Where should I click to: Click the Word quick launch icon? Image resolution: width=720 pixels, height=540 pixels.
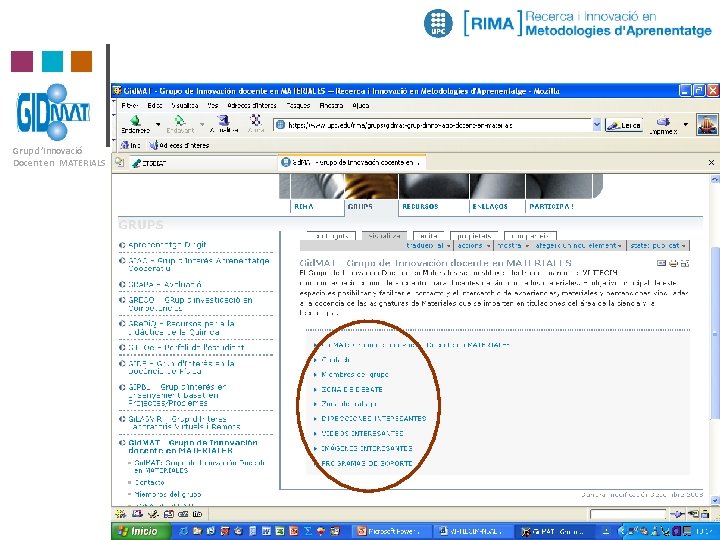[266, 531]
